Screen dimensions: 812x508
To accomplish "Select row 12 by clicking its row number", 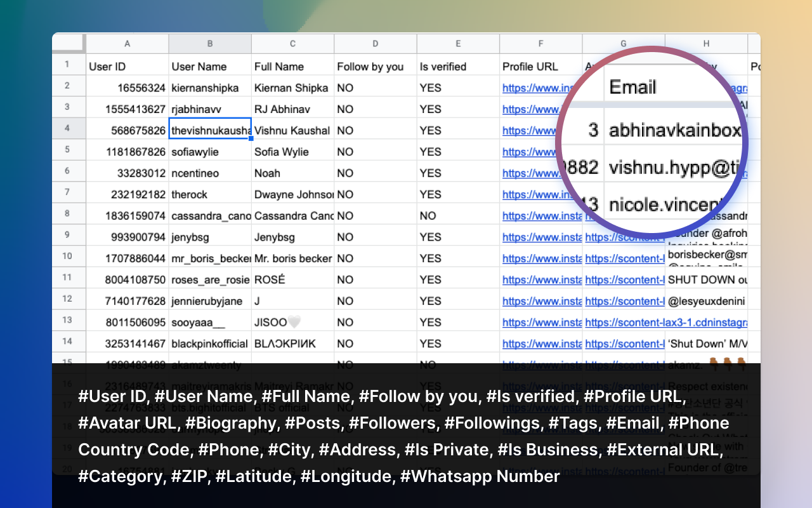I will 68,300.
